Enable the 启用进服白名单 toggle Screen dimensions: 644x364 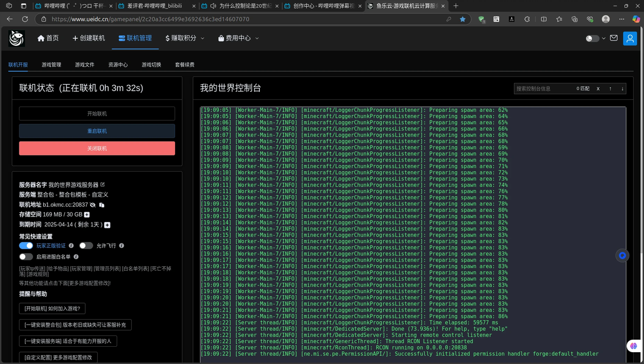coord(26,257)
